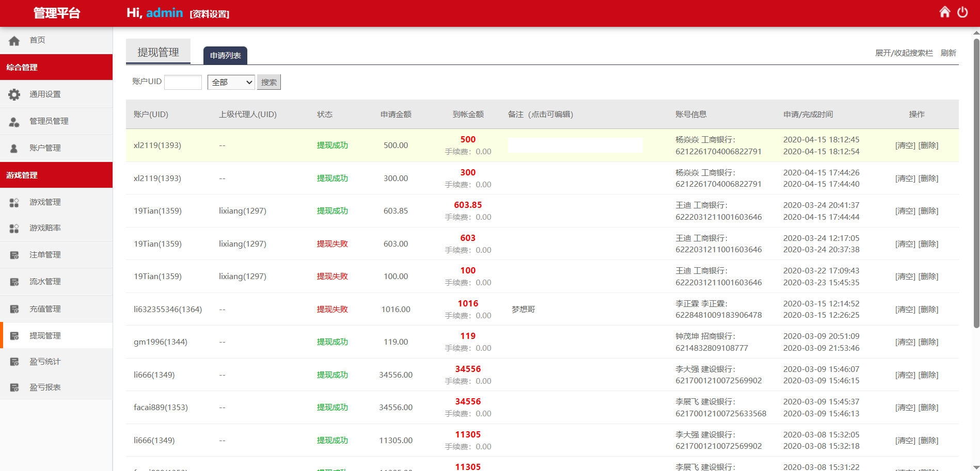Click the icon next to 盈亏报表
980x471 pixels.
14,387
